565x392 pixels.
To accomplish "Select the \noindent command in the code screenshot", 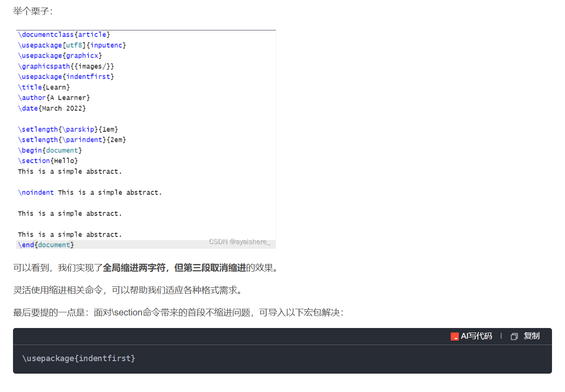I will (x=36, y=192).
